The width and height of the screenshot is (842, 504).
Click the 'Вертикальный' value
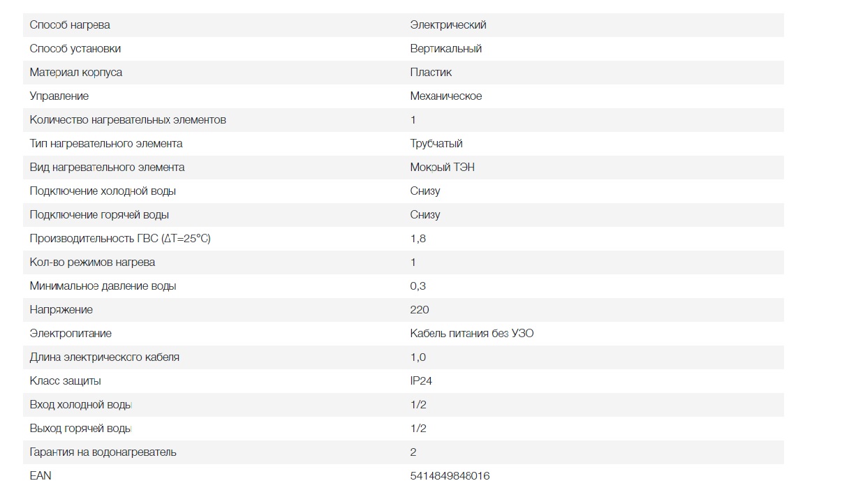tap(446, 49)
